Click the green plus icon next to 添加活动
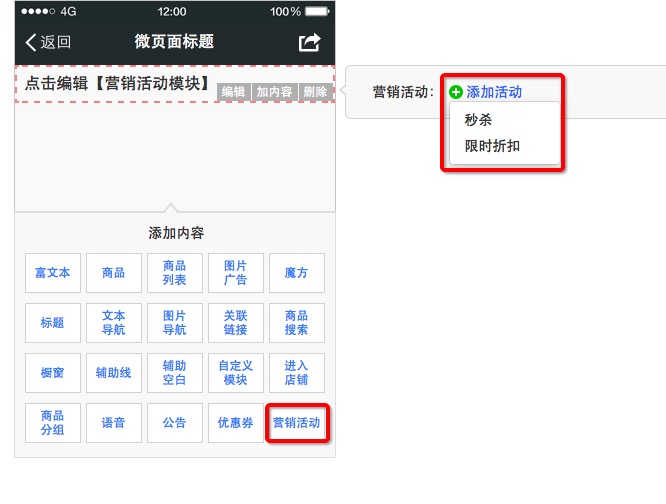The width and height of the screenshot is (666, 504). [456, 92]
